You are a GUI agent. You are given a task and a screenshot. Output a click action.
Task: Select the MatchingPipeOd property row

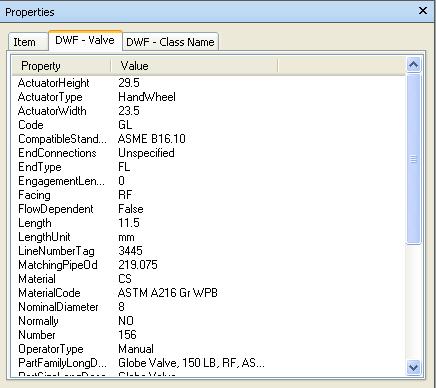click(x=209, y=265)
